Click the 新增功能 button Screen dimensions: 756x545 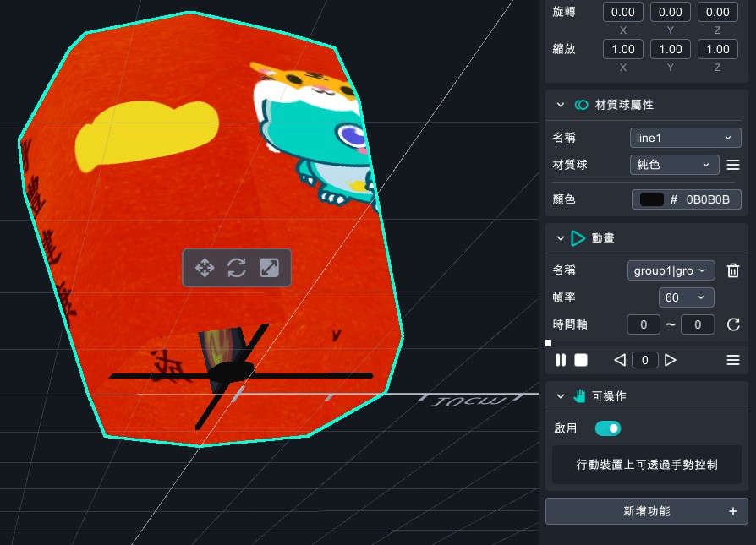click(x=646, y=511)
